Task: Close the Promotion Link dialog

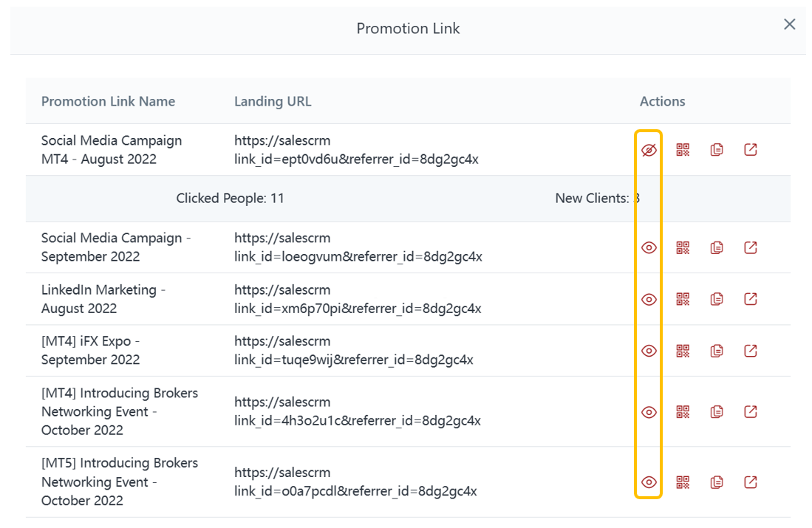Action: point(790,24)
